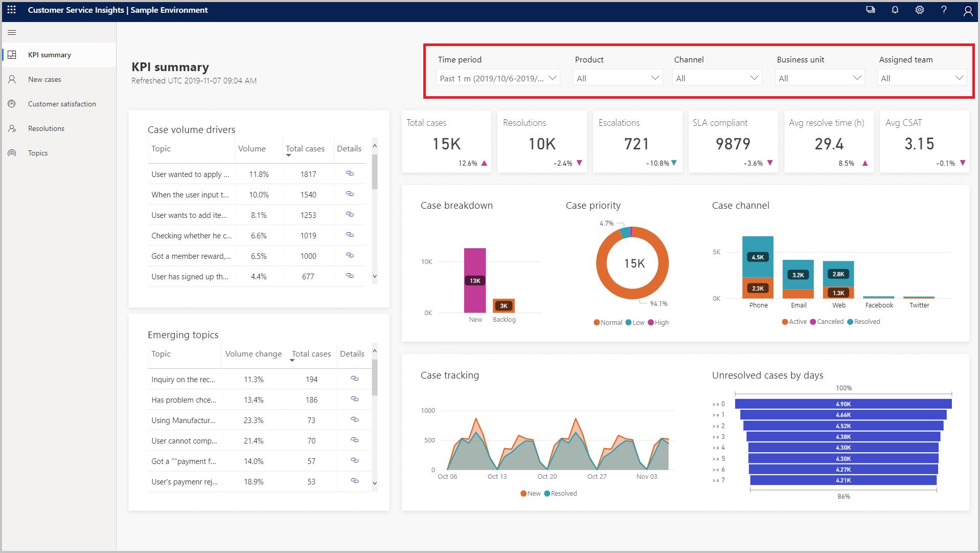Image resolution: width=980 pixels, height=553 pixels.
Task: Open notifications bell
Action: [895, 10]
